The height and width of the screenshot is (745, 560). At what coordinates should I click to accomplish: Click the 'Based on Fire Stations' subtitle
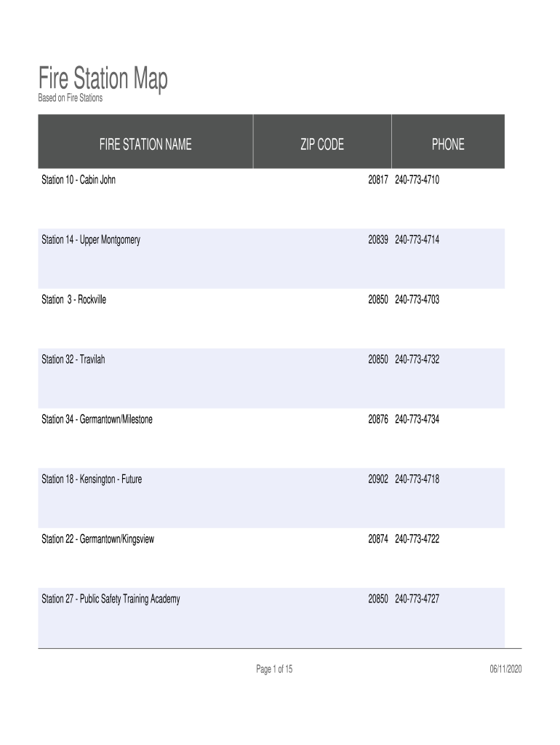[71, 98]
